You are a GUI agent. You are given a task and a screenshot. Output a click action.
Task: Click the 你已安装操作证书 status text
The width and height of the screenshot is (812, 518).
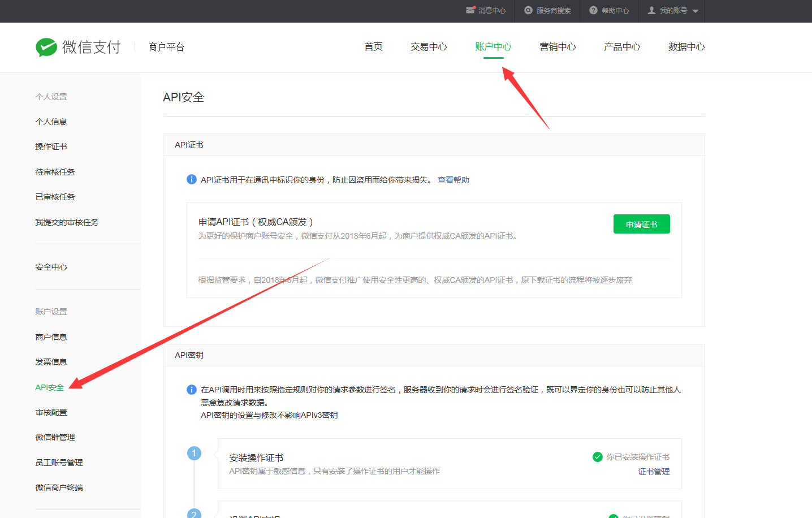(x=638, y=457)
